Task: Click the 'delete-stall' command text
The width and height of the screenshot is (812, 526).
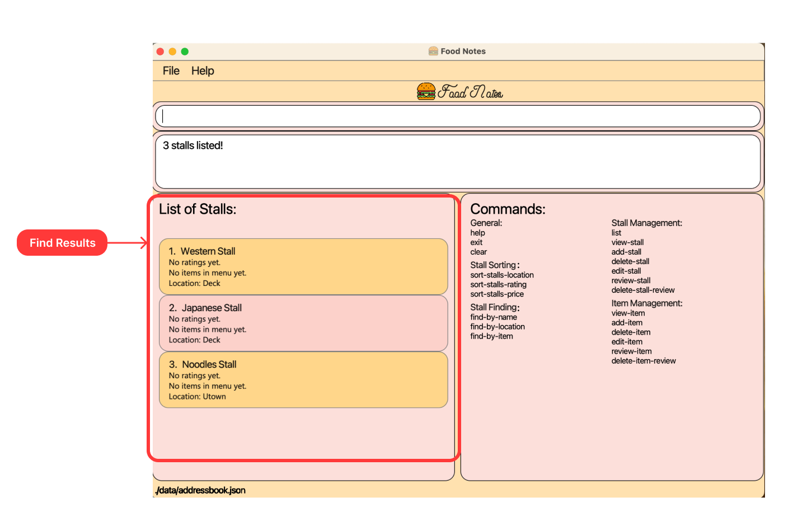Action: (x=630, y=261)
